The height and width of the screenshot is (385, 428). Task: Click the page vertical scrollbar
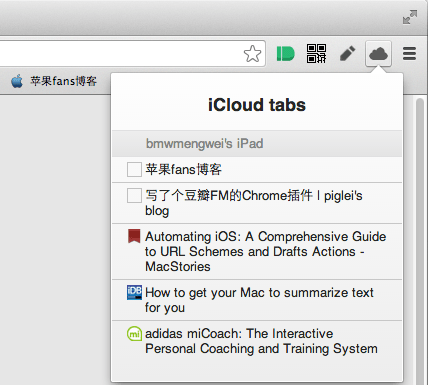(x=419, y=240)
